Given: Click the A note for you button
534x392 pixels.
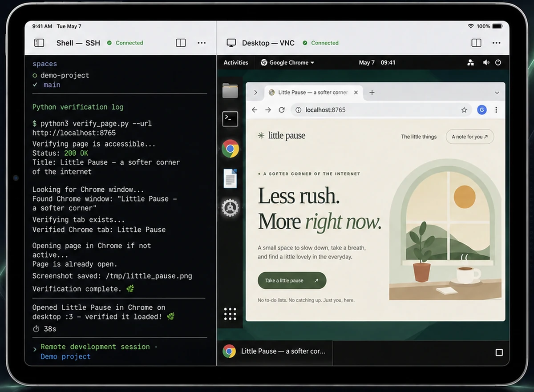Looking at the screenshot, I should [470, 137].
